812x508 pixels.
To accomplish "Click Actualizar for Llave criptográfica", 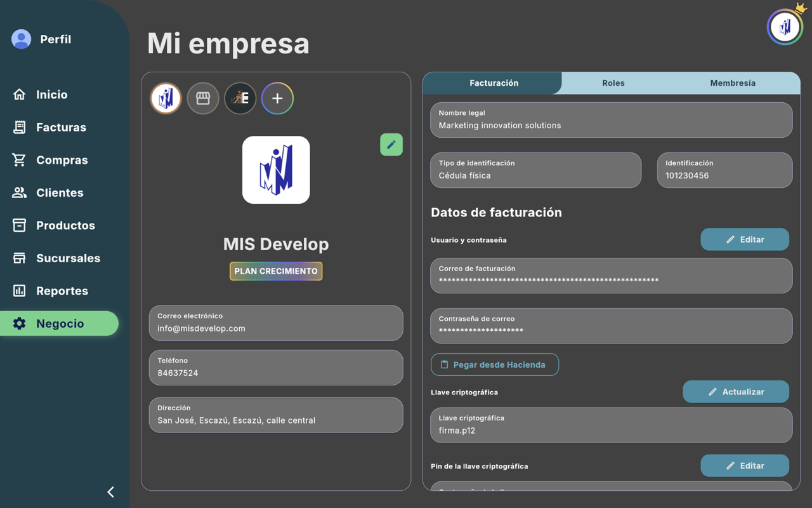I will [736, 392].
